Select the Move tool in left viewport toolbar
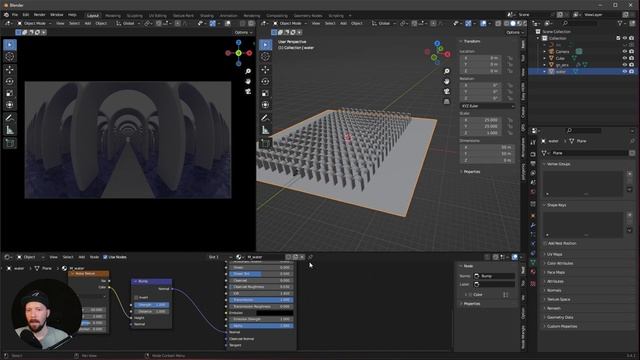This screenshot has height=360, width=640. (10, 70)
